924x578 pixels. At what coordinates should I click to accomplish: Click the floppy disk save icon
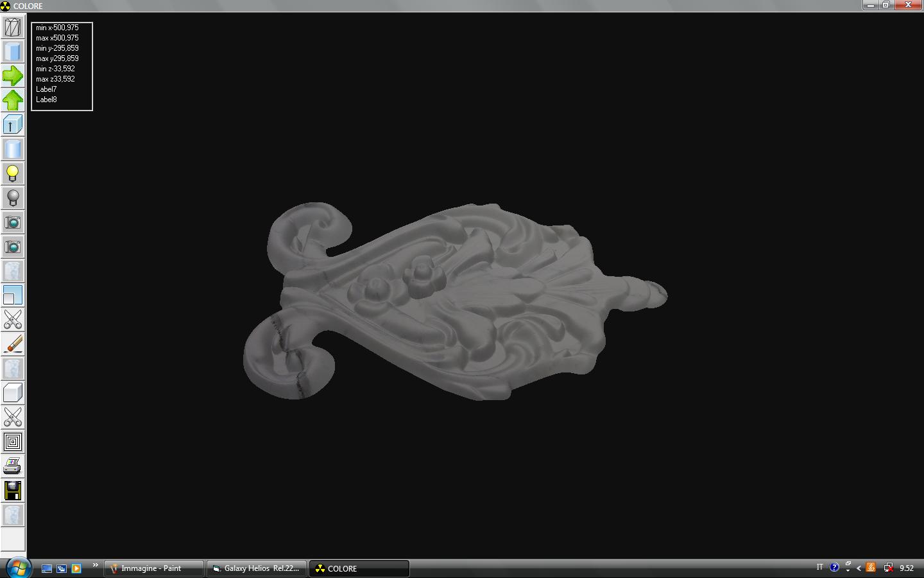pos(13,491)
